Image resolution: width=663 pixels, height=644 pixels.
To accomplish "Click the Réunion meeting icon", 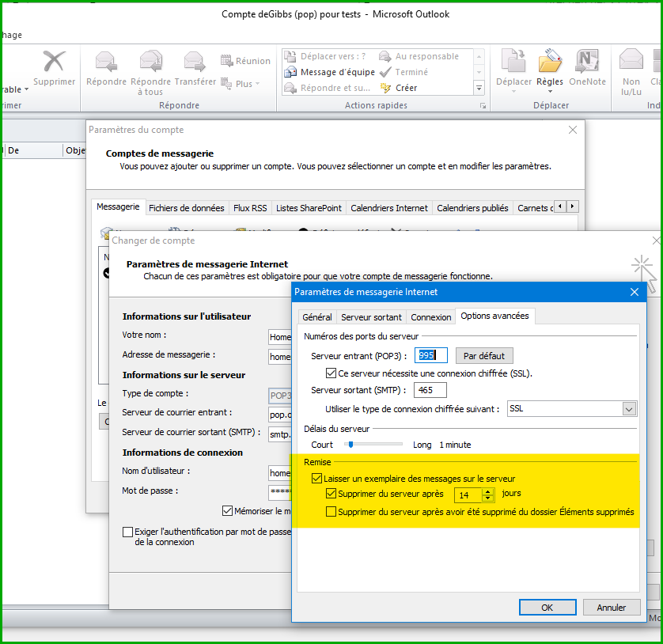I will tap(227, 61).
